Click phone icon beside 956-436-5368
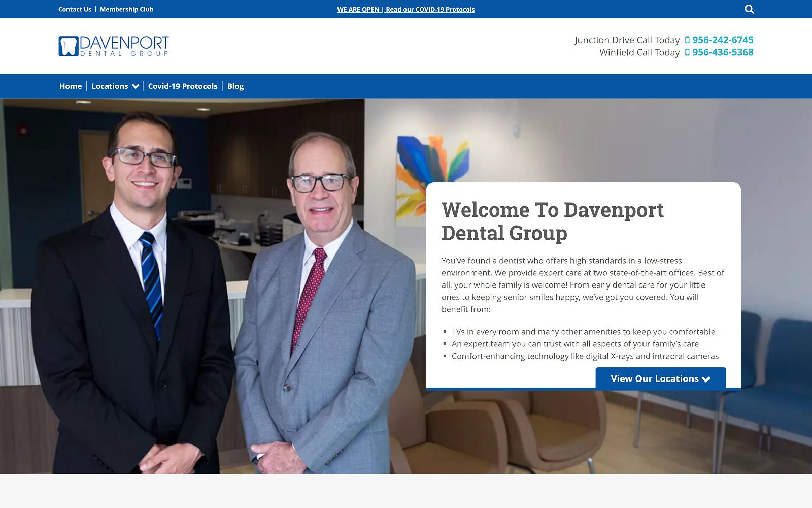 pos(687,52)
